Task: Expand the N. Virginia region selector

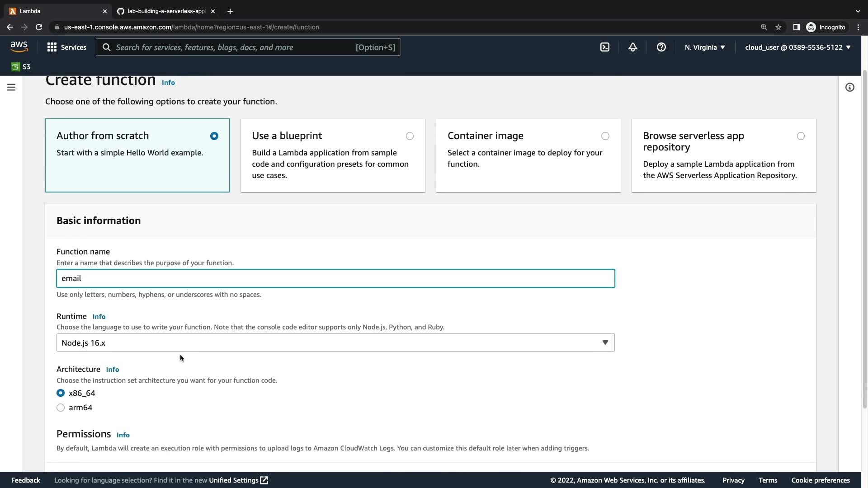Action: [704, 47]
